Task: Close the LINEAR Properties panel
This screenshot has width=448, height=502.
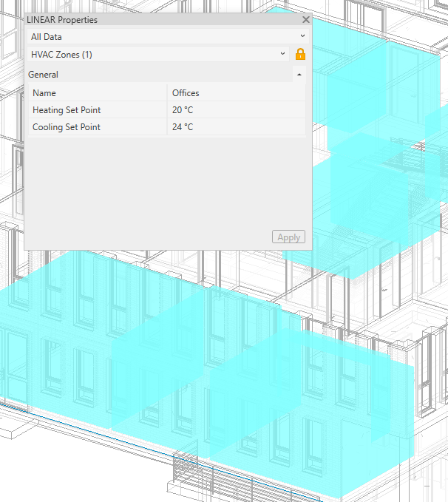Action: 306,20
